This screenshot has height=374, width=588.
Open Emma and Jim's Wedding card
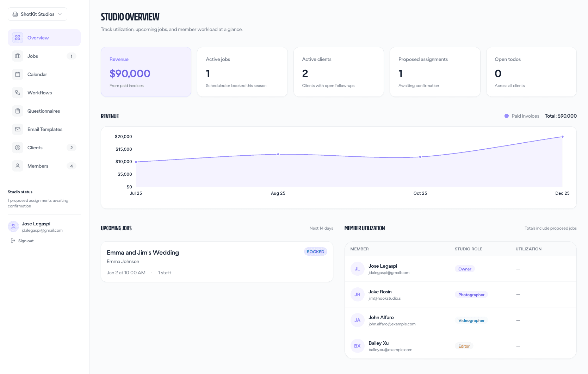click(217, 262)
